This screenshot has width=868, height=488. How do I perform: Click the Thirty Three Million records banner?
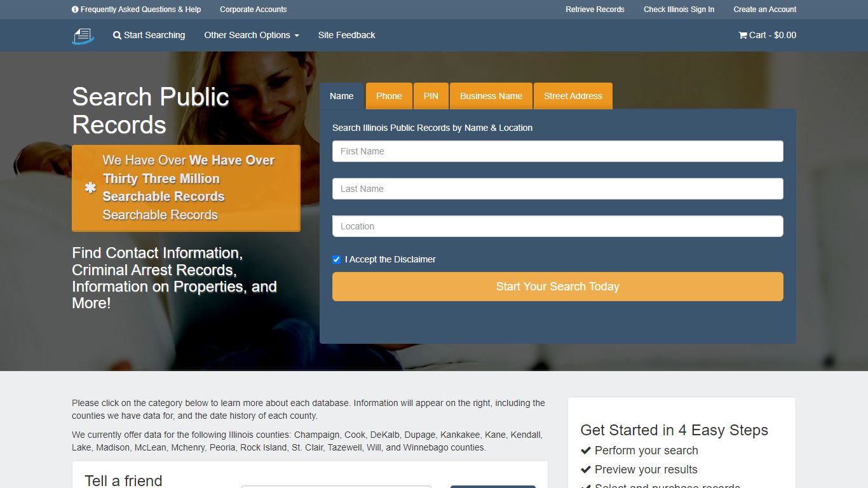coord(186,188)
